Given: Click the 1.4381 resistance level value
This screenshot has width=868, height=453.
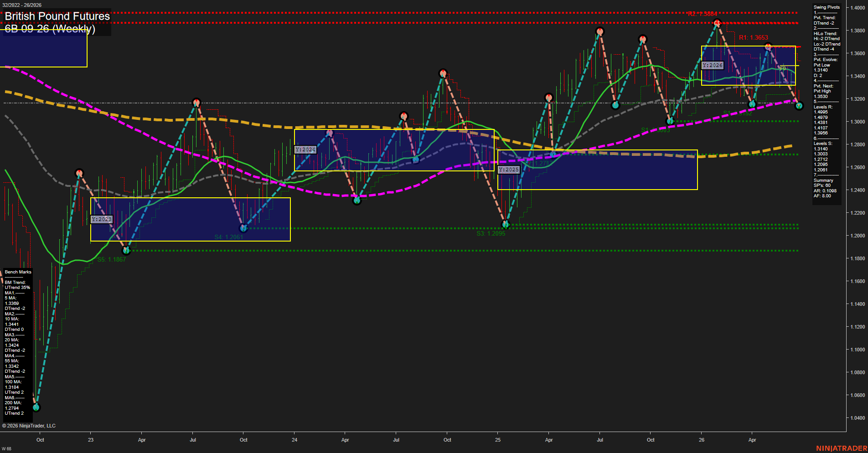Looking at the screenshot, I should [821, 123].
